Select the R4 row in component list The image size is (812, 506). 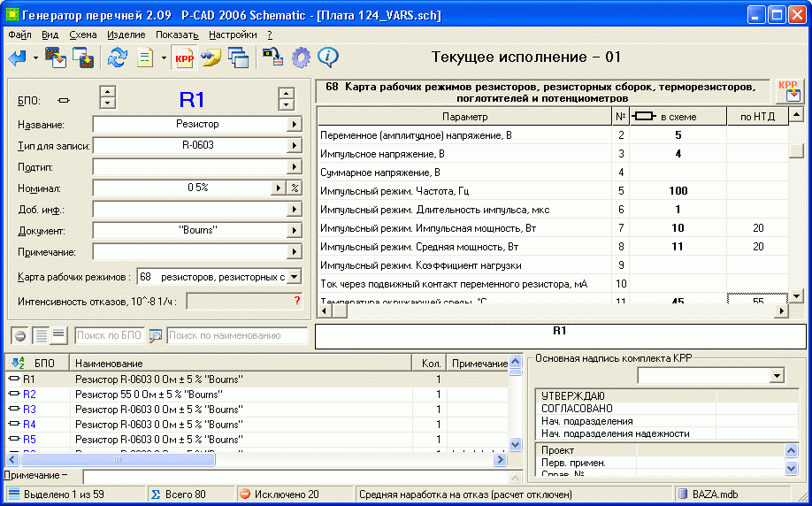click(257, 425)
